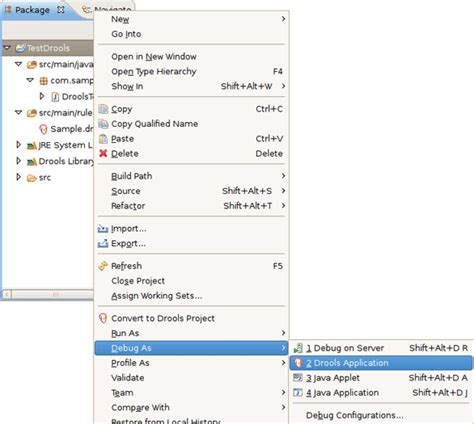Click the Refresh icon
This screenshot has width=474, height=424.
coord(103,266)
